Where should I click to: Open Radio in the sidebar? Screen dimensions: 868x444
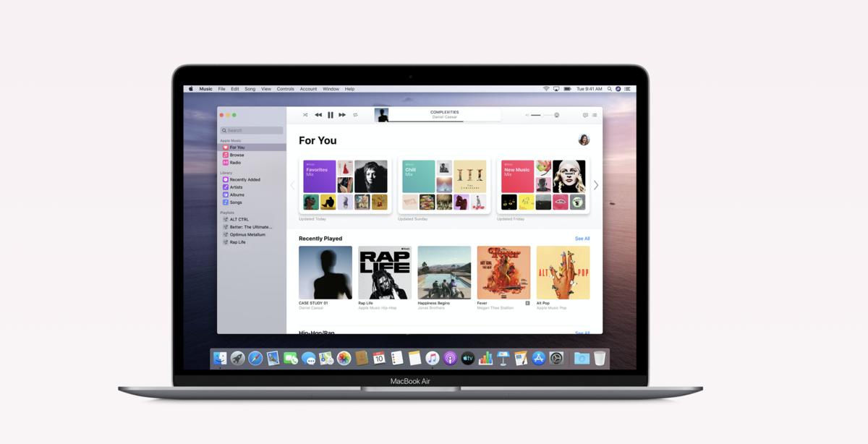pos(253,163)
